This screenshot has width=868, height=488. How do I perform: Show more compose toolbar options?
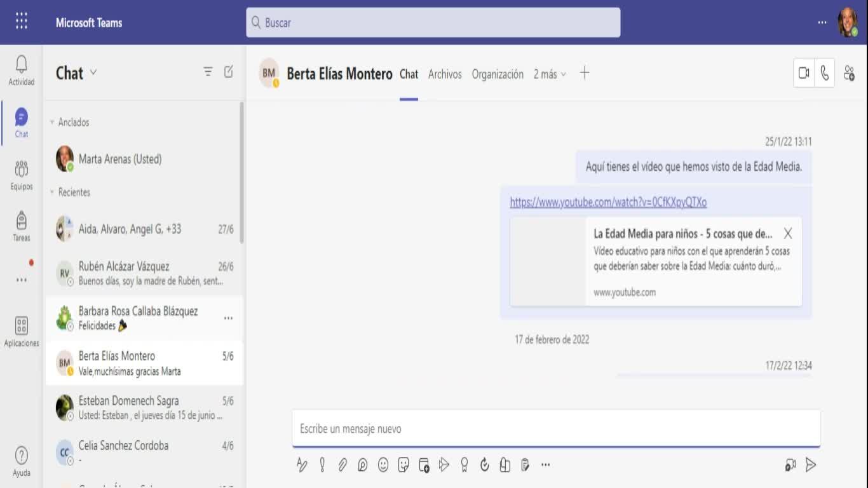545,465
